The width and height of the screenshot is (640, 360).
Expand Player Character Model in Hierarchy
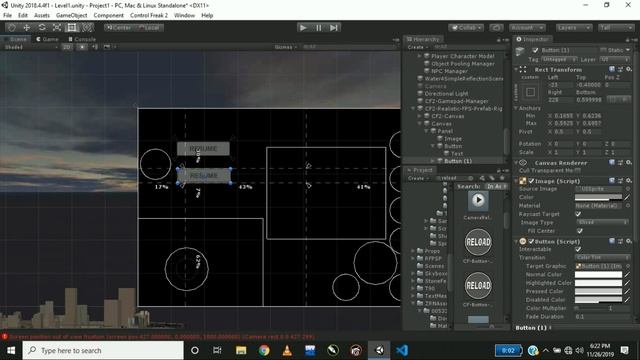click(x=420, y=56)
